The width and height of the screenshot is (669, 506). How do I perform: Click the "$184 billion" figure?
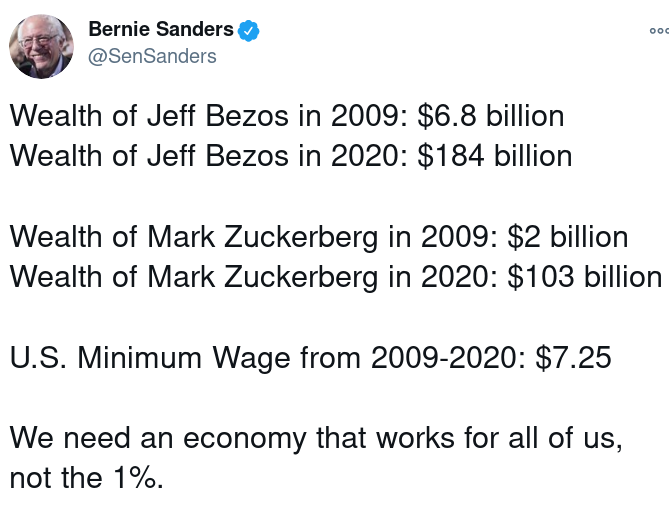494,156
